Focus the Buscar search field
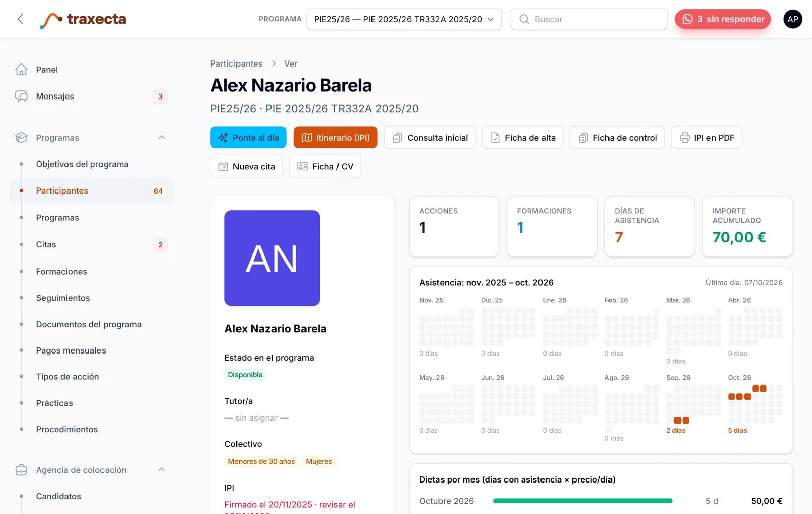 coord(589,19)
